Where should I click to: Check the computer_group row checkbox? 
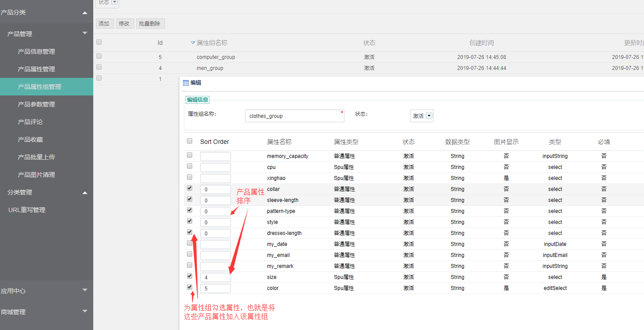point(99,56)
